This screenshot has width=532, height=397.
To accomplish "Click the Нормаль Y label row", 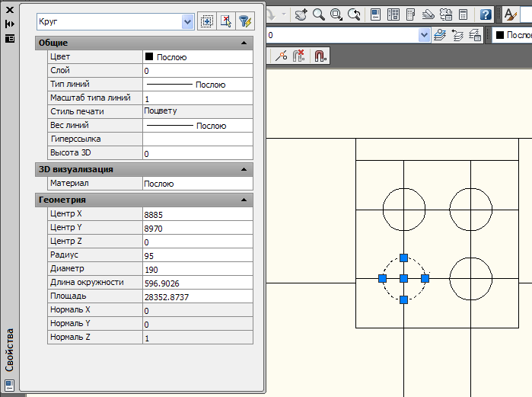I will [x=95, y=324].
